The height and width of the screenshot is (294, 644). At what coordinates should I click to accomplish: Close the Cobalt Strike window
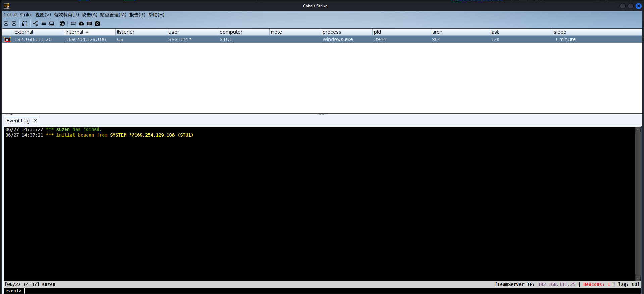(638, 6)
